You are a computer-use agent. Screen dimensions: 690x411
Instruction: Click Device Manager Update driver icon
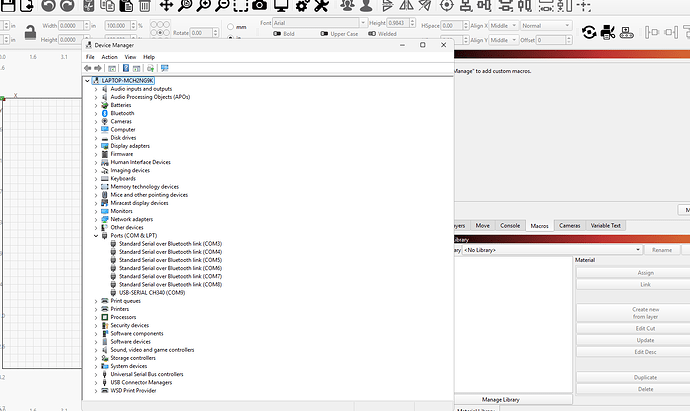coord(150,68)
